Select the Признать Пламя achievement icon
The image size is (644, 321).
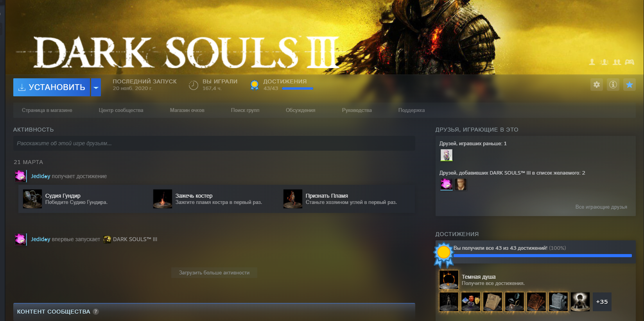(x=293, y=199)
